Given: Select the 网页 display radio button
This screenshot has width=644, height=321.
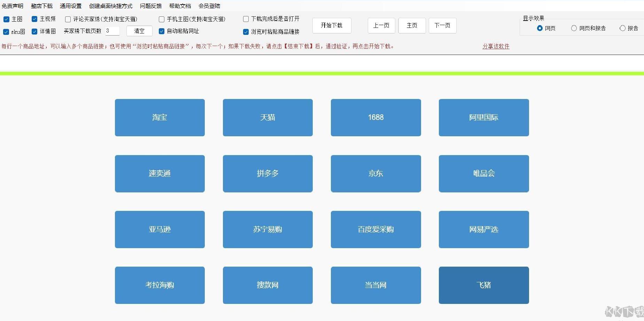Looking at the screenshot, I should click(x=540, y=28).
